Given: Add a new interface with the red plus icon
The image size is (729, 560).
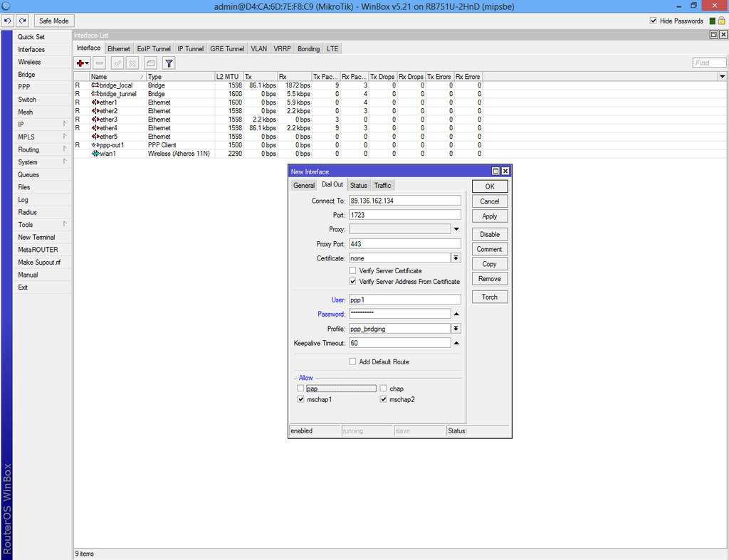Looking at the screenshot, I should pos(80,63).
